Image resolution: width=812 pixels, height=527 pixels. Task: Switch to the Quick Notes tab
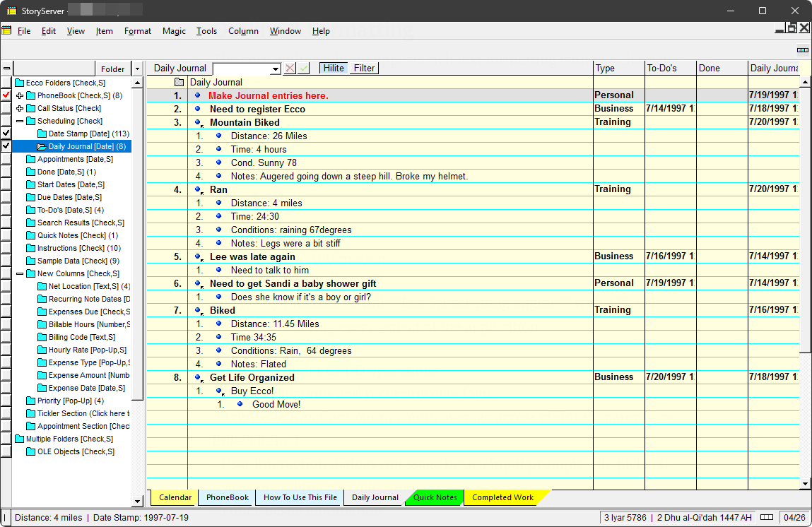pyautogui.click(x=435, y=497)
